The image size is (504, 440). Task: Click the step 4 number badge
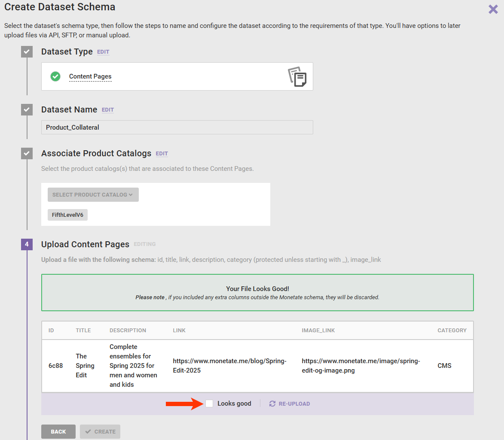click(27, 245)
